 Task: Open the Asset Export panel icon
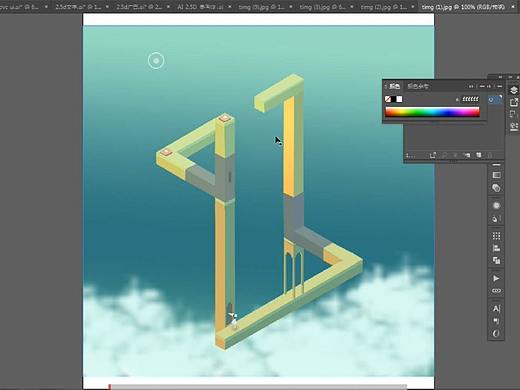tap(514, 102)
